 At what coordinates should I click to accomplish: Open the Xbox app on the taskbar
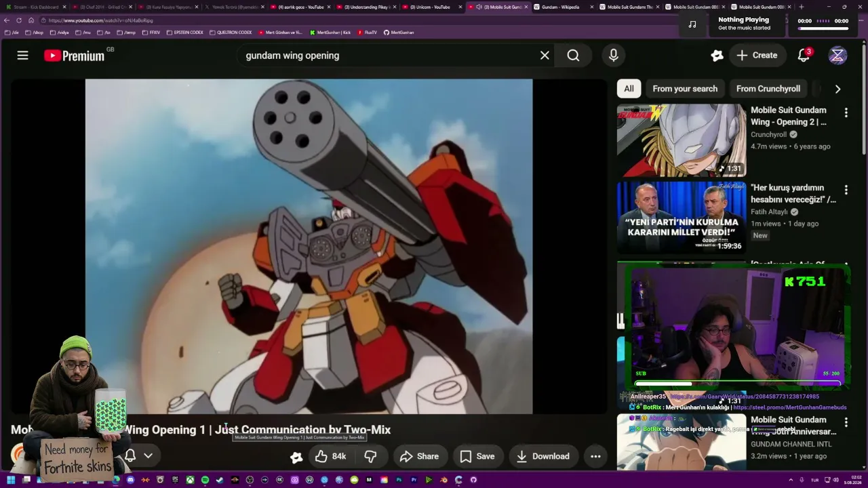[190, 480]
